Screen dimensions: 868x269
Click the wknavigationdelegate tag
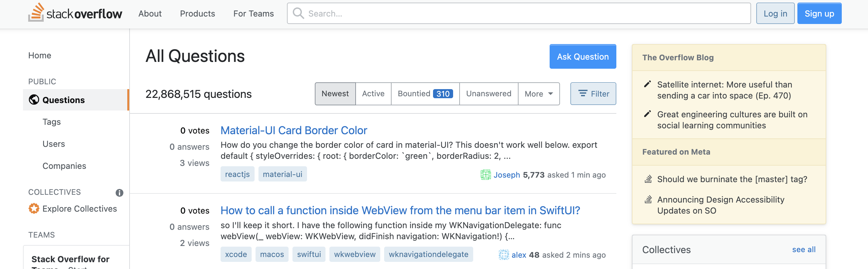point(428,254)
